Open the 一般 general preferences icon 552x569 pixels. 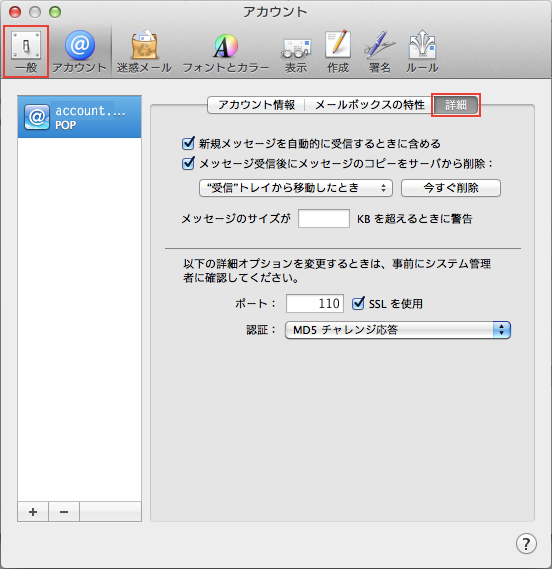pyautogui.click(x=26, y=52)
